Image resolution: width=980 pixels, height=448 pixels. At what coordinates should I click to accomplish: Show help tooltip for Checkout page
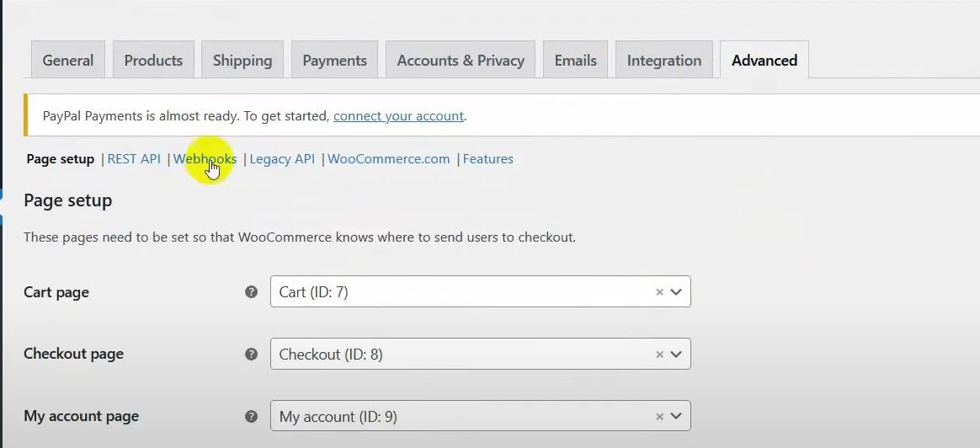(251, 355)
